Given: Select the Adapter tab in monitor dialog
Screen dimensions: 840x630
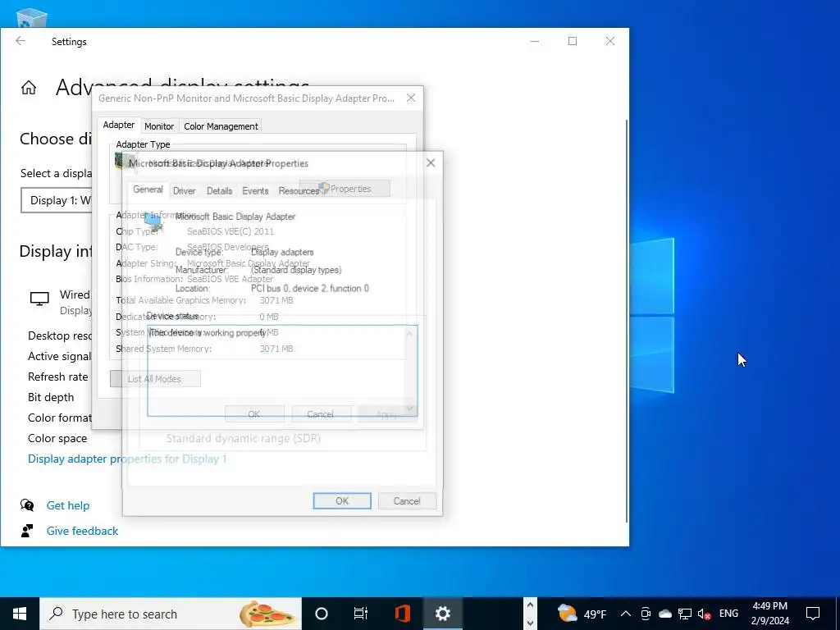Looking at the screenshot, I should (x=119, y=125).
